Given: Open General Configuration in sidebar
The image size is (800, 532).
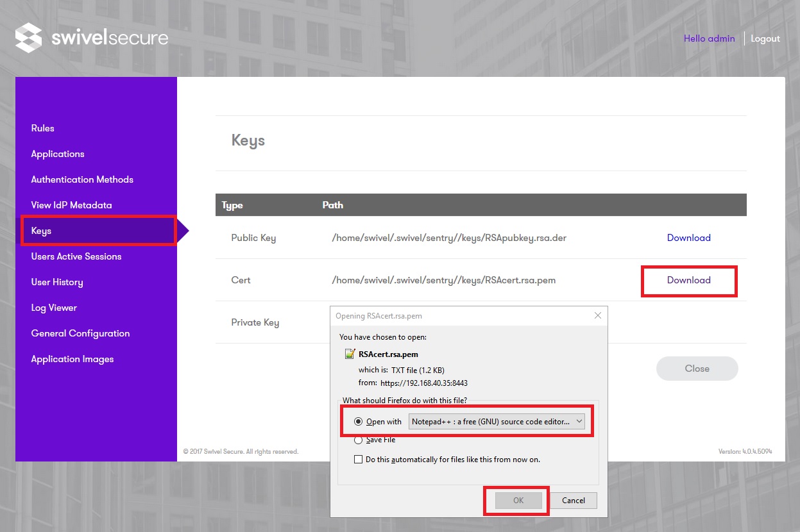Looking at the screenshot, I should coord(80,333).
